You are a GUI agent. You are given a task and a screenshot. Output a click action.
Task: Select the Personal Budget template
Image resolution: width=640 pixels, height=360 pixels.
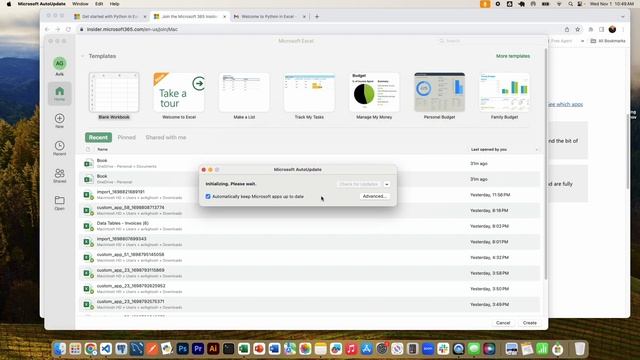click(439, 96)
